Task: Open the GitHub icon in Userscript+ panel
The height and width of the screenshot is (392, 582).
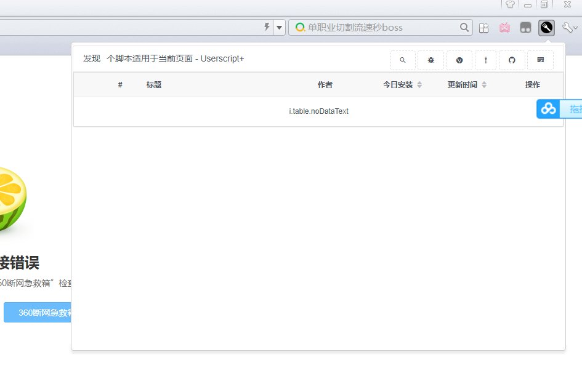Action: pyautogui.click(x=512, y=60)
